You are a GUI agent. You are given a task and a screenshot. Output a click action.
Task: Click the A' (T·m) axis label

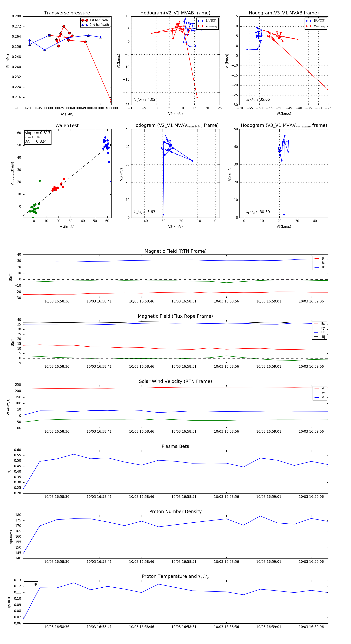(x=67, y=114)
